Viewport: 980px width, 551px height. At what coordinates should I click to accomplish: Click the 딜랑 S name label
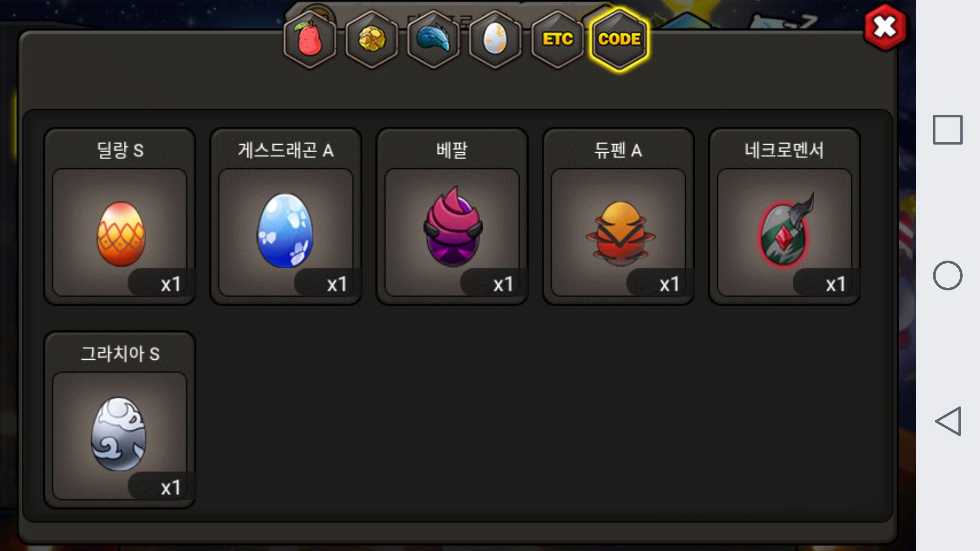pos(120,150)
